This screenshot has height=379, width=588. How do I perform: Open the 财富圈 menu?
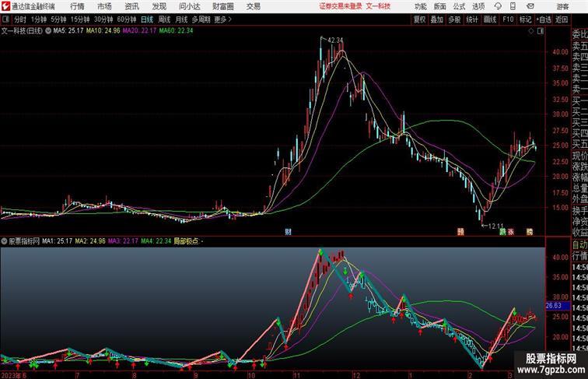point(223,6)
